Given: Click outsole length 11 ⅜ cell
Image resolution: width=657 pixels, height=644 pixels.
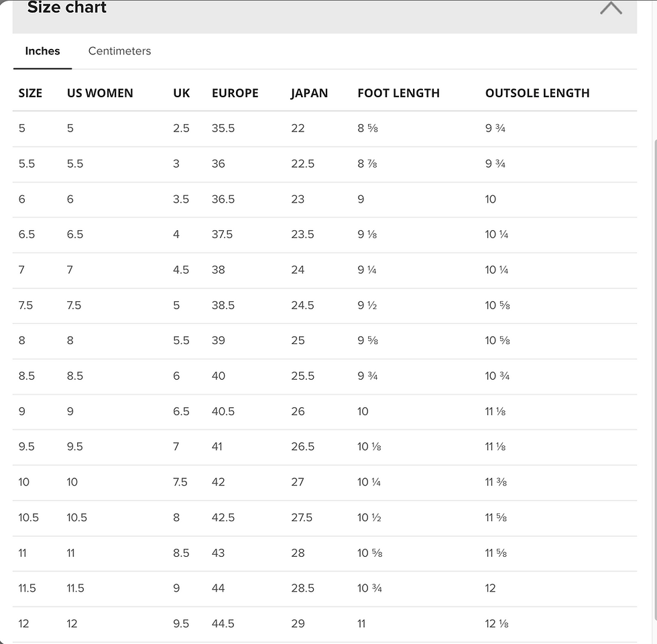Looking at the screenshot, I should [x=495, y=482].
